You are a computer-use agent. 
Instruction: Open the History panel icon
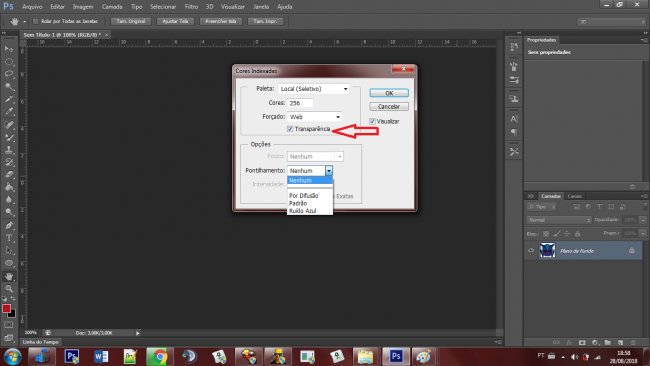click(x=514, y=47)
